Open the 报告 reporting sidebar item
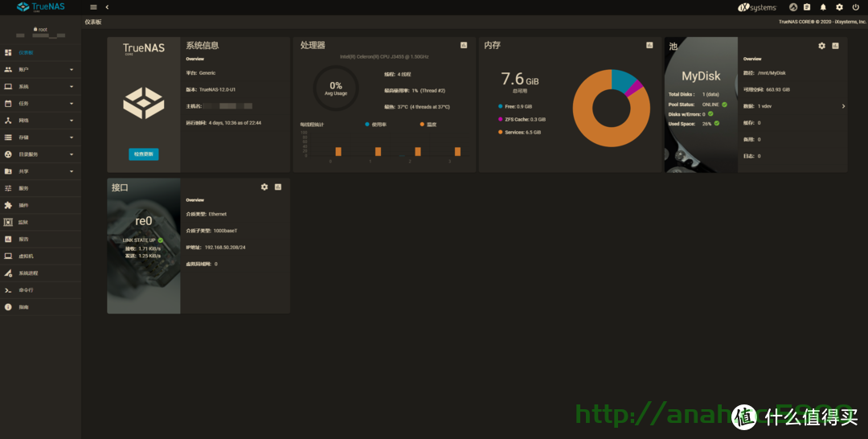Viewport: 868px width, 439px height. click(40, 239)
